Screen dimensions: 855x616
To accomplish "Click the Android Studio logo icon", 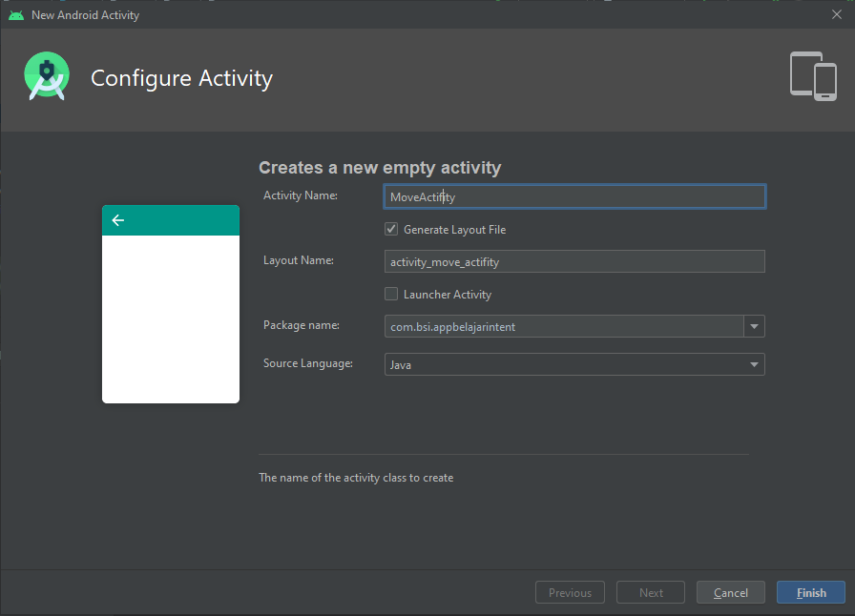I will click(47, 76).
